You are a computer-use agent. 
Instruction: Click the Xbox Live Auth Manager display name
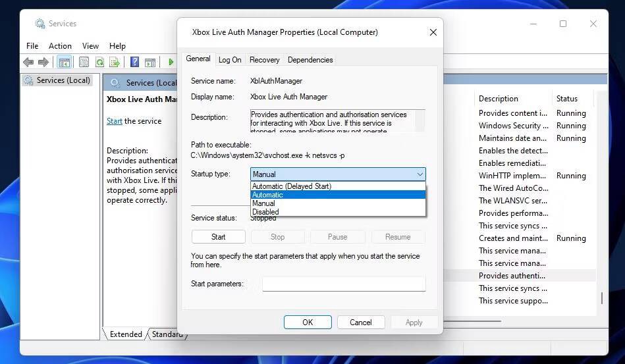tap(288, 97)
